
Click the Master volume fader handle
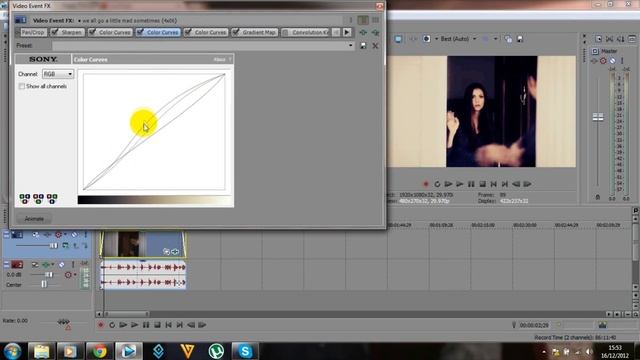pyautogui.click(x=598, y=117)
